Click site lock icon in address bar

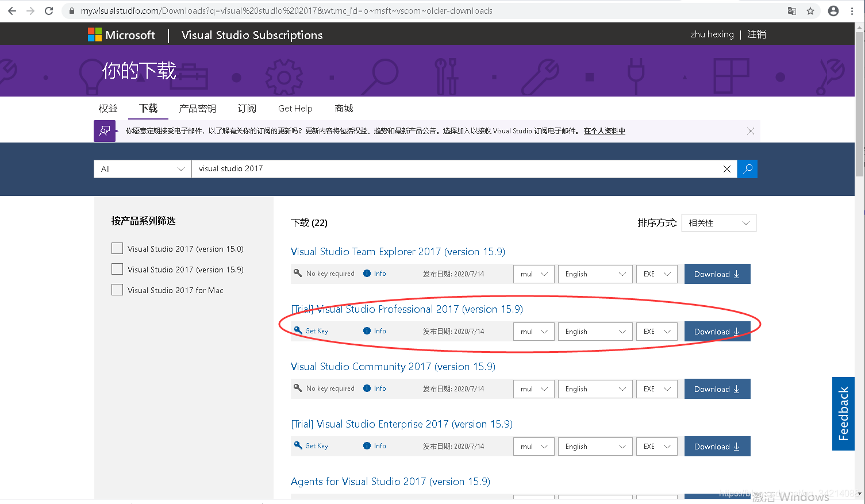[72, 11]
